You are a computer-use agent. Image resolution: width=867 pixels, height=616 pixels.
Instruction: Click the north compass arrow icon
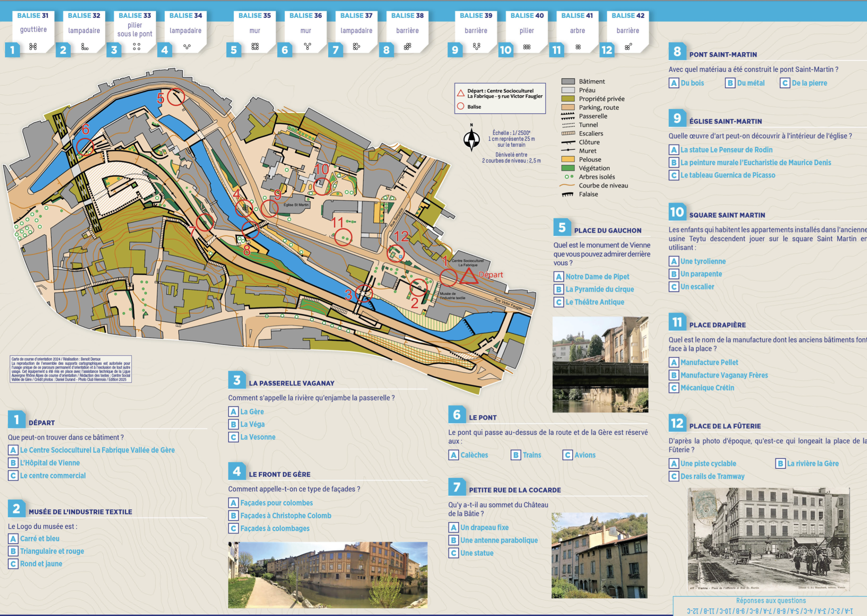coord(471,139)
